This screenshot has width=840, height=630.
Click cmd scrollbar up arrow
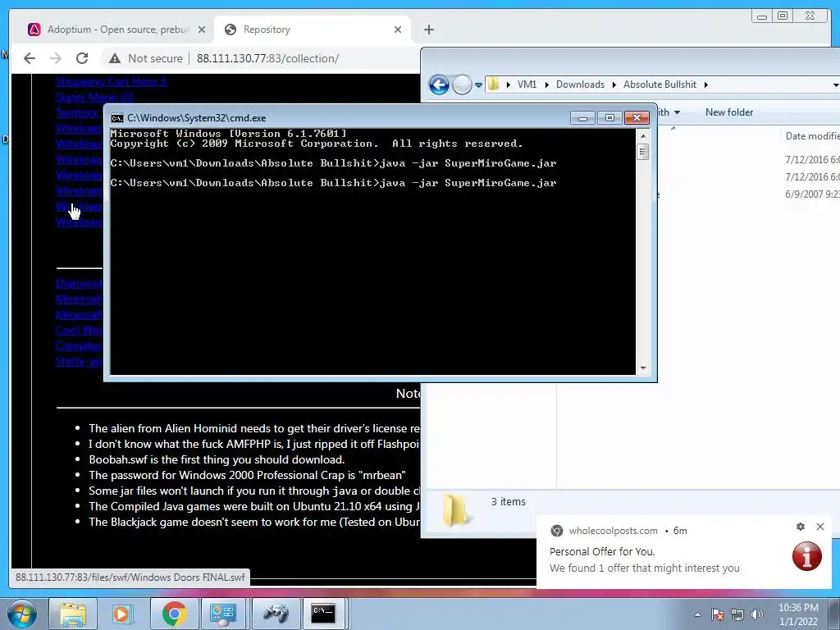click(x=643, y=136)
